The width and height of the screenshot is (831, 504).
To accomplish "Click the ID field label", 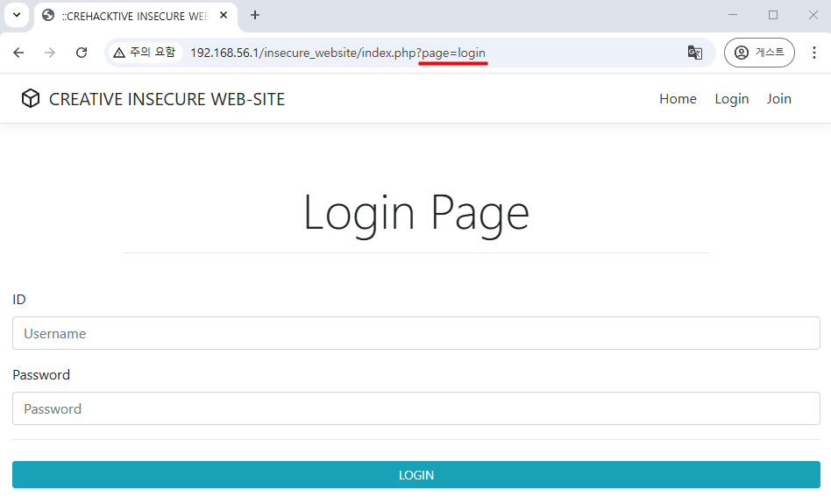I will click(x=19, y=300).
